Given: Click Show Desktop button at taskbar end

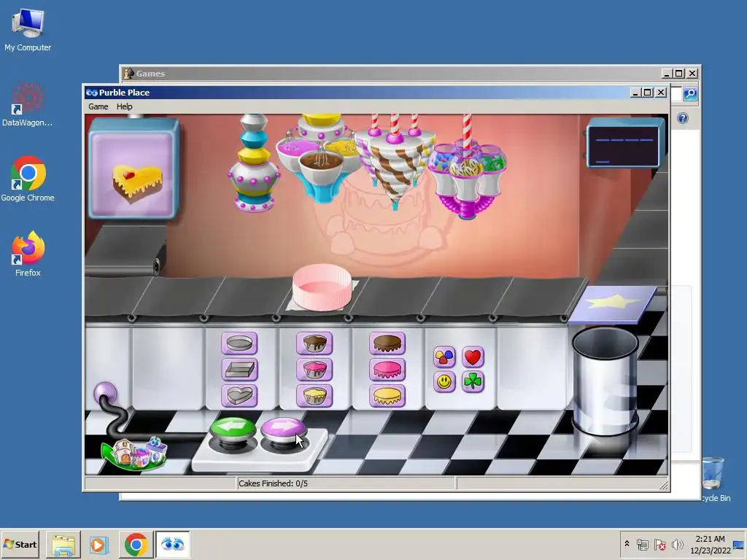Looking at the screenshot, I should [740, 544].
